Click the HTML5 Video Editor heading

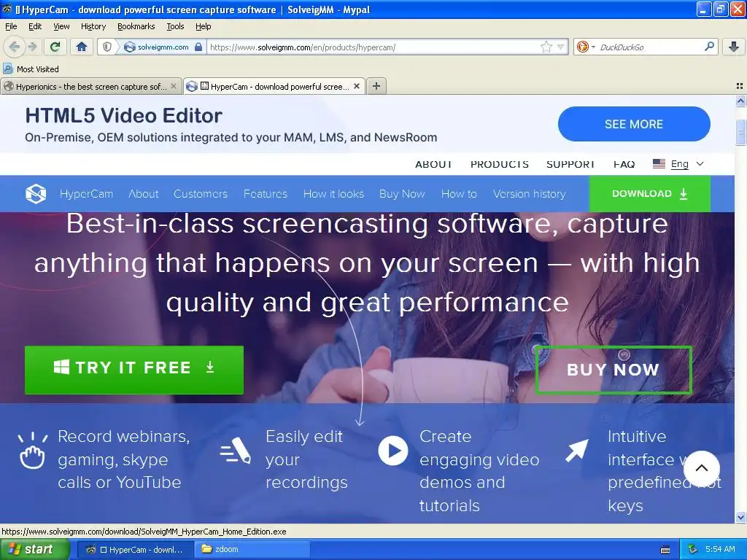[x=124, y=116]
